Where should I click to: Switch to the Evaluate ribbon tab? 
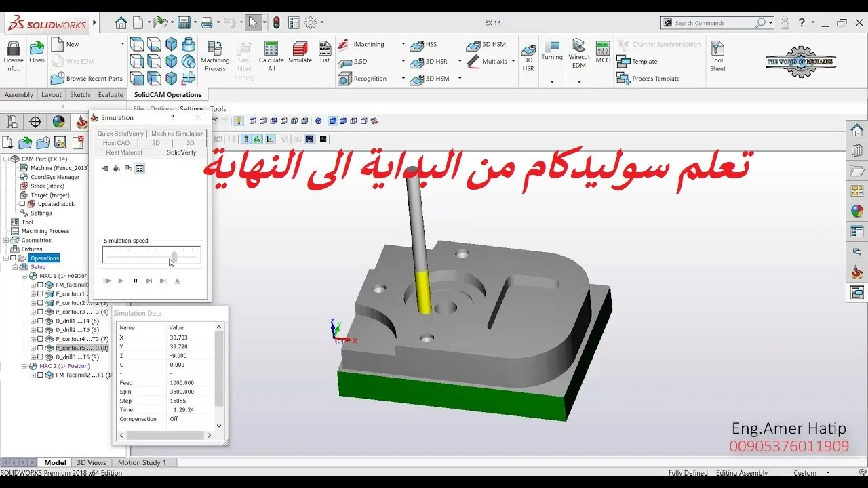[x=111, y=95]
